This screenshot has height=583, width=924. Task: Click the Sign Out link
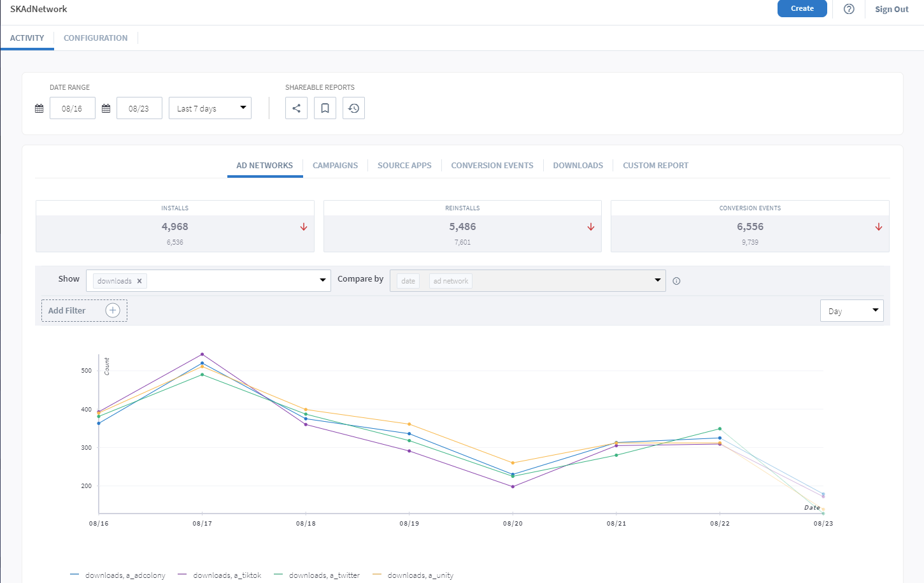[x=892, y=10]
